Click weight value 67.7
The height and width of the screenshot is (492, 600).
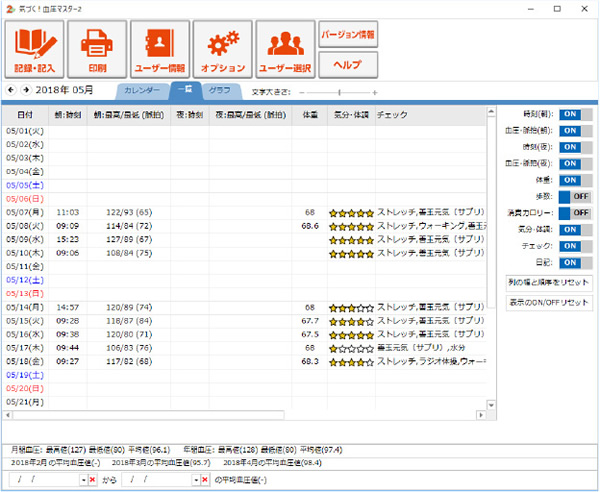[x=310, y=321]
